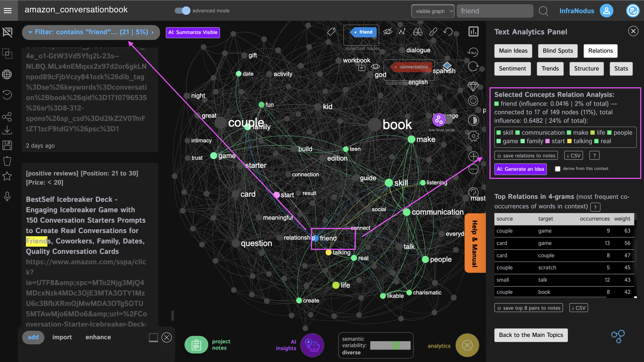Image resolution: width=644 pixels, height=362 pixels.
Task: Click the conversation hidden node chip
Action: (x=411, y=67)
